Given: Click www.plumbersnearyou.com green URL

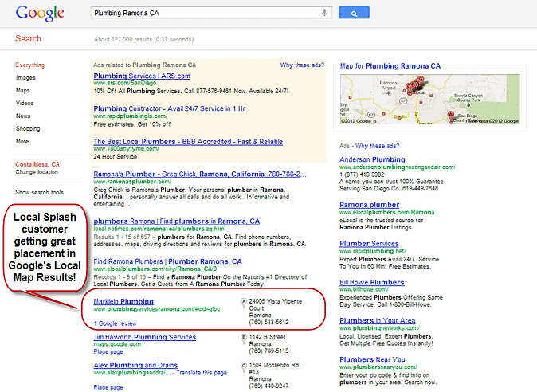Looking at the screenshot, I should pyautogui.click(x=378, y=367).
